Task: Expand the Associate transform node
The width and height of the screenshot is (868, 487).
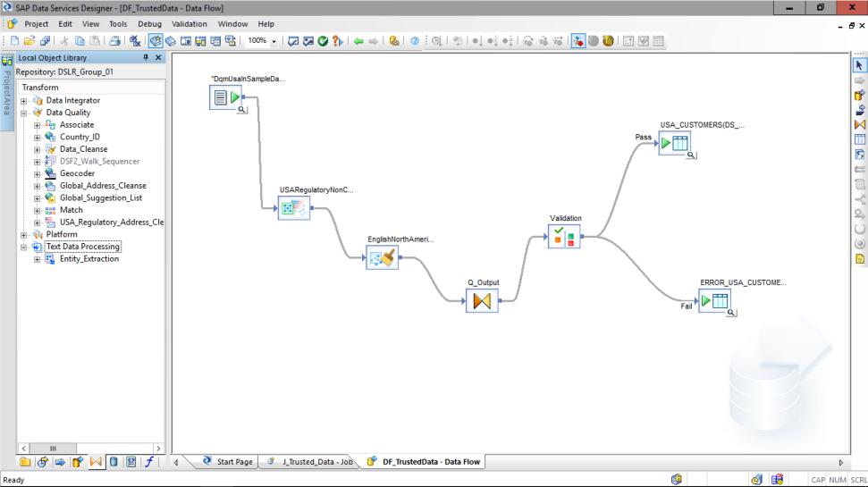Action: [x=37, y=125]
